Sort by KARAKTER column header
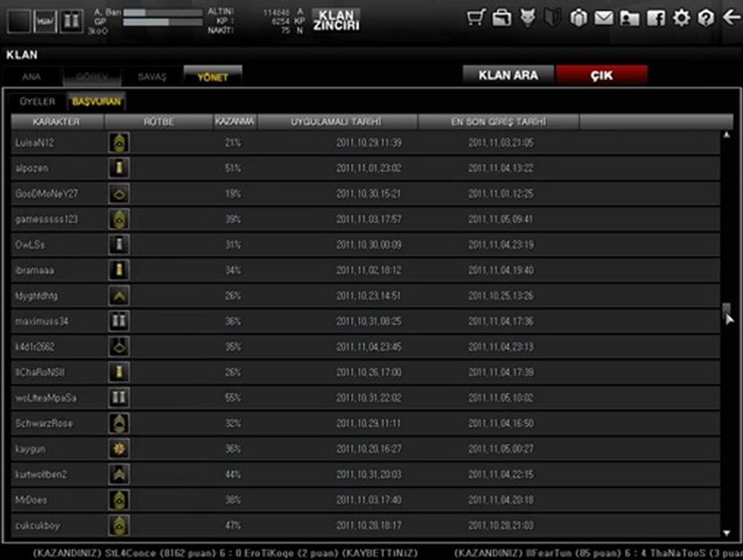Image resolution: width=743 pixels, height=560 pixels. 57,122
